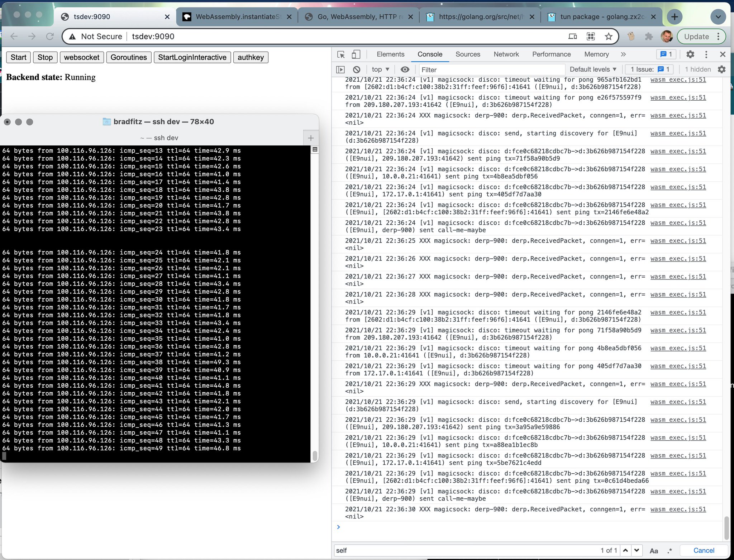Open the top JavaScript context dropdown

(x=380, y=70)
